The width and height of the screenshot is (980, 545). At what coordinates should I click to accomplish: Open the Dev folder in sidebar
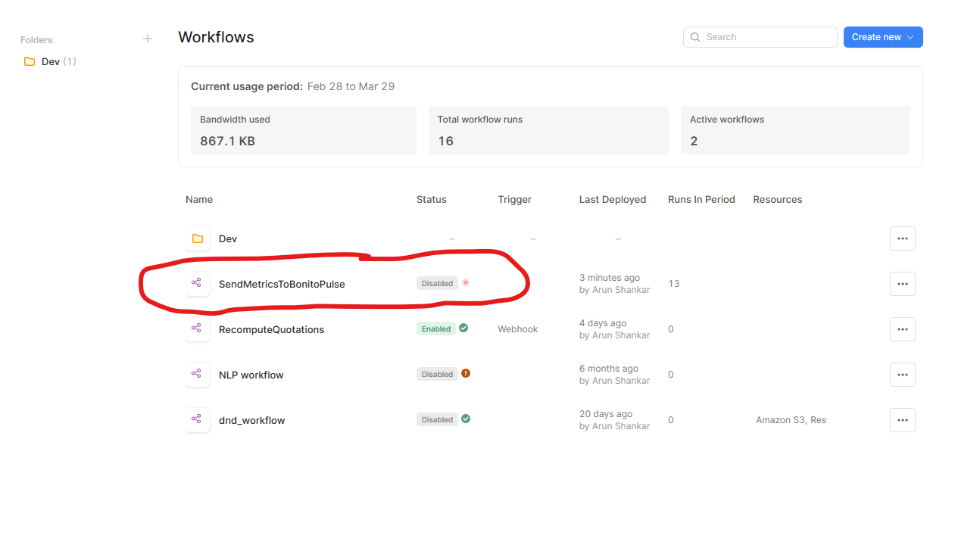pyautogui.click(x=50, y=61)
